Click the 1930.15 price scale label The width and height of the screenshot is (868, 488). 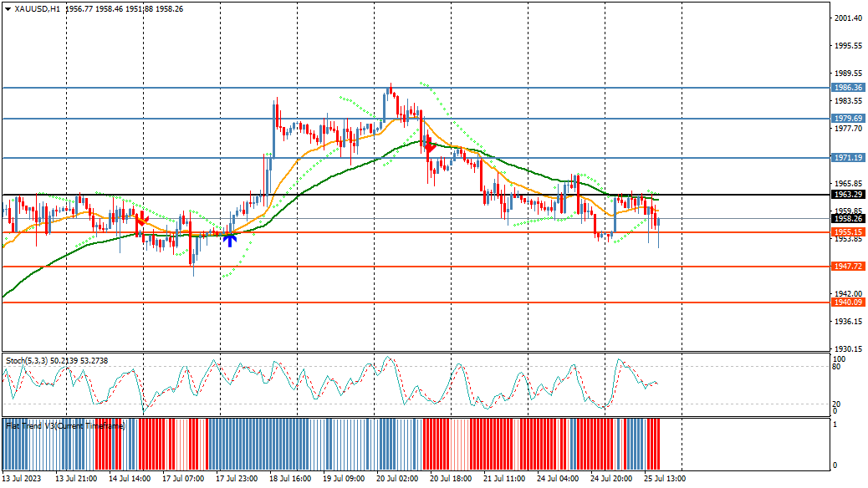click(x=848, y=349)
